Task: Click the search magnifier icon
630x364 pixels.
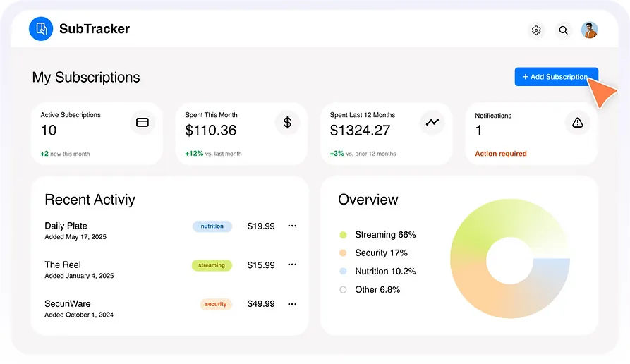Action: [x=563, y=30]
